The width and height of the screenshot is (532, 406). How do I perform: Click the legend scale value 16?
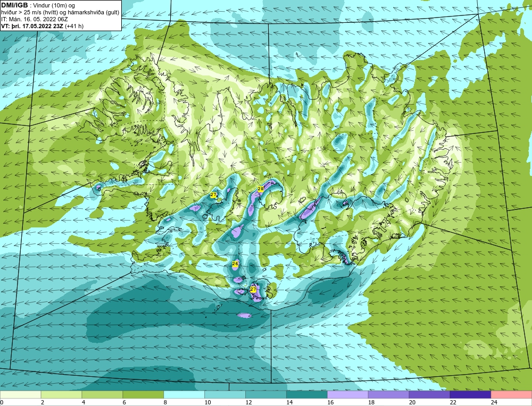330,402
